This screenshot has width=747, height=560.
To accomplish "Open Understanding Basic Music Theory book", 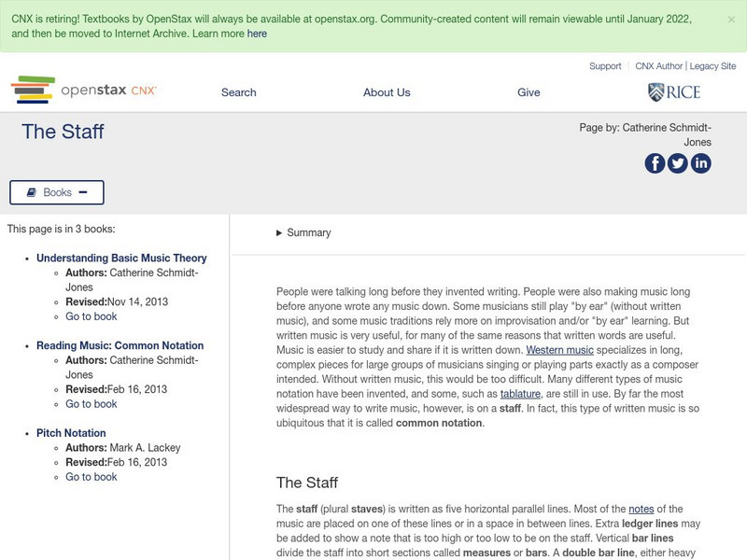I will point(121,259).
